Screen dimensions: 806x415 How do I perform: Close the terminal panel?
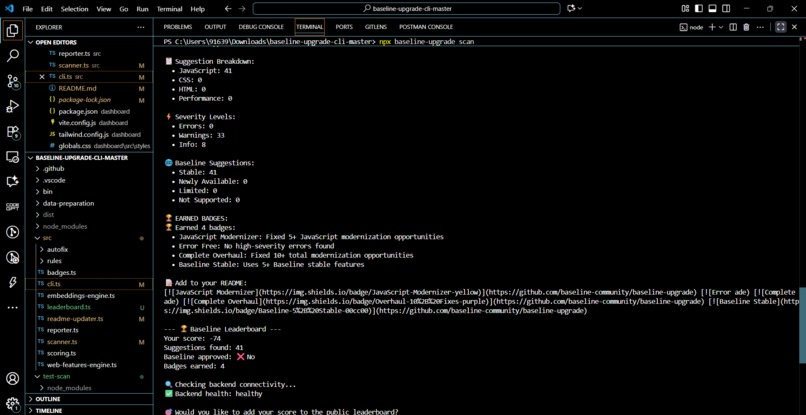point(796,27)
